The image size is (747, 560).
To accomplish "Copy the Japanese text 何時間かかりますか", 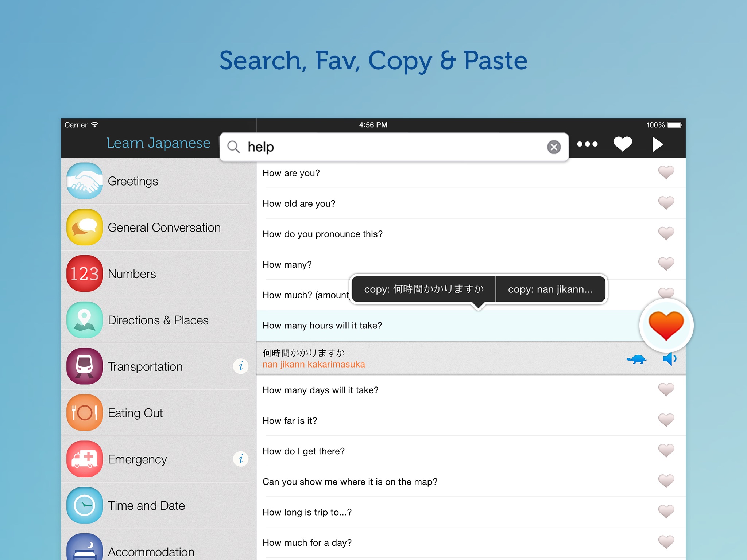I will point(423,289).
